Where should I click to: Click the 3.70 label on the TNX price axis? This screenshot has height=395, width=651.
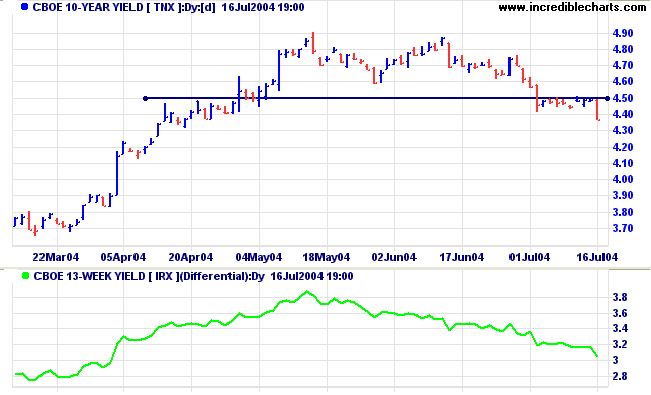623,228
